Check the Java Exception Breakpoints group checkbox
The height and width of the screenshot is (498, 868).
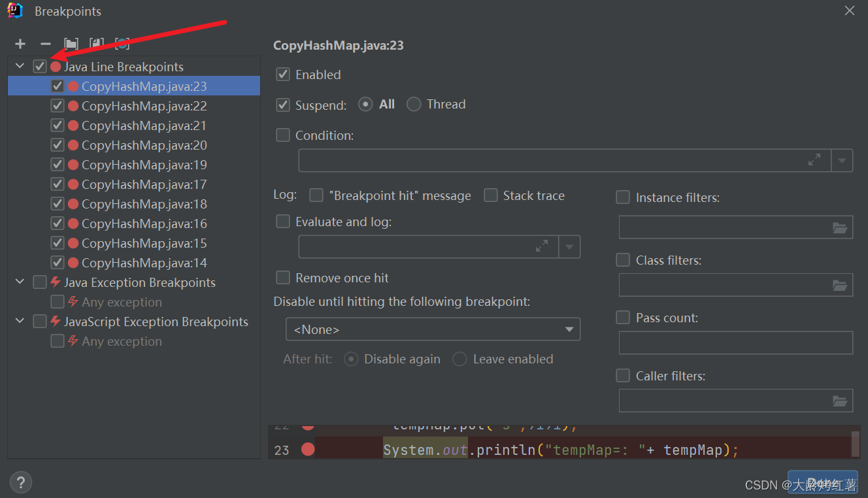pyautogui.click(x=40, y=282)
